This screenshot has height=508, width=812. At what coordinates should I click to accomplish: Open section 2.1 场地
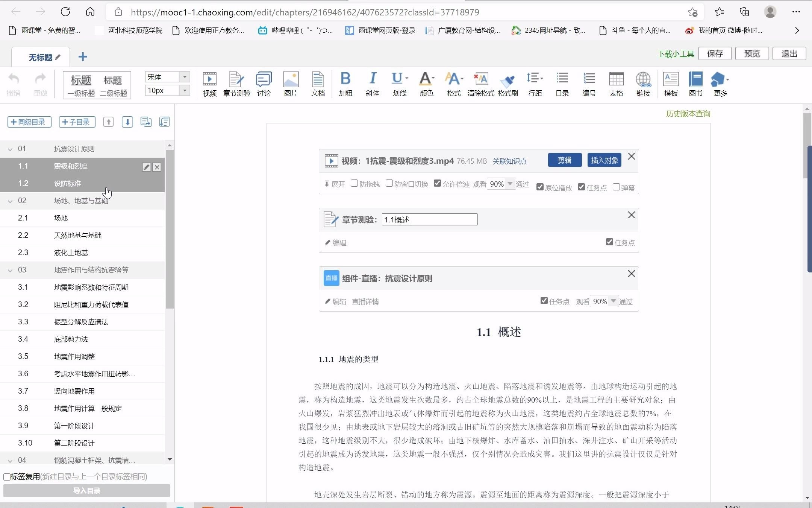pyautogui.click(x=82, y=218)
